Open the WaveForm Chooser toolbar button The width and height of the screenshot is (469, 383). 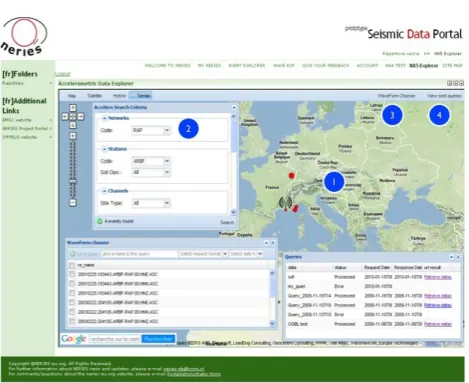coord(396,96)
